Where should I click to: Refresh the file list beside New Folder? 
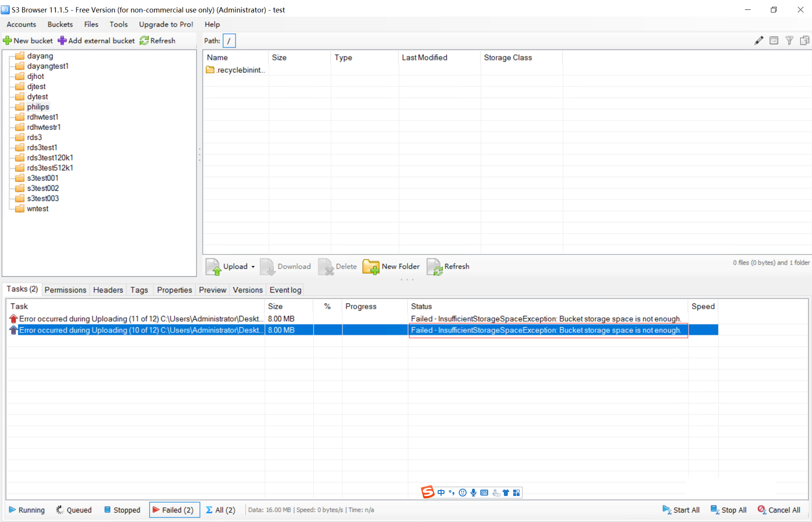pos(448,266)
